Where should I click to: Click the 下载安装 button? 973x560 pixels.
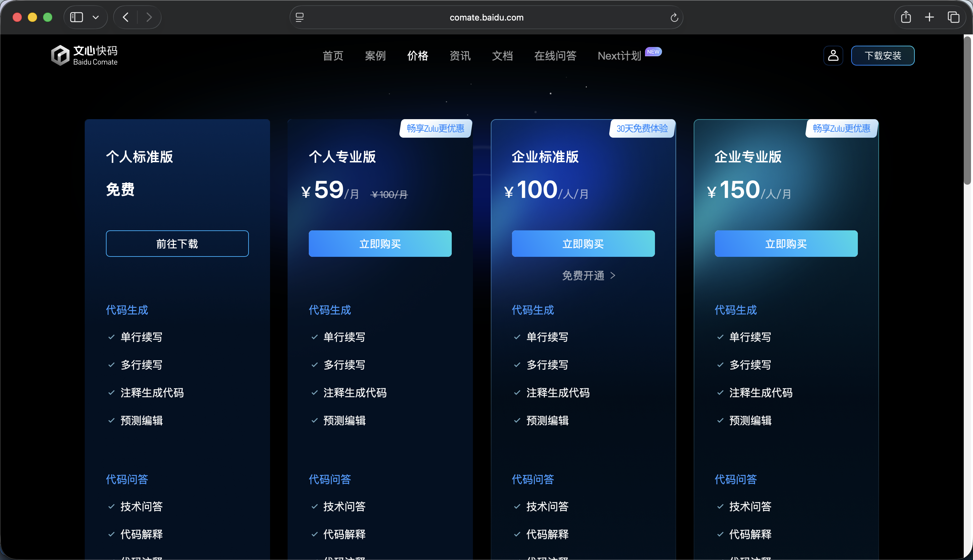click(x=883, y=56)
